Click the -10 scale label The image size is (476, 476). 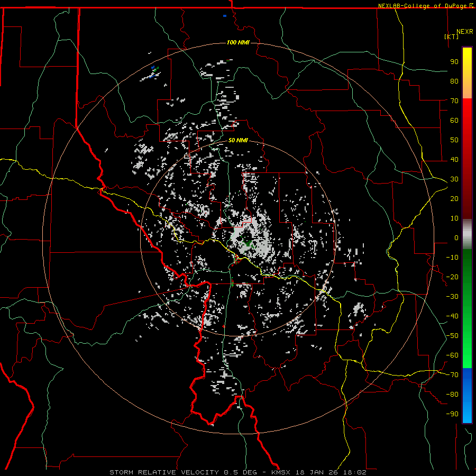point(452,258)
